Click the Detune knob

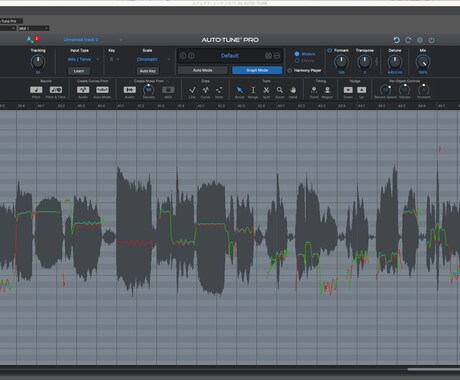[x=395, y=62]
